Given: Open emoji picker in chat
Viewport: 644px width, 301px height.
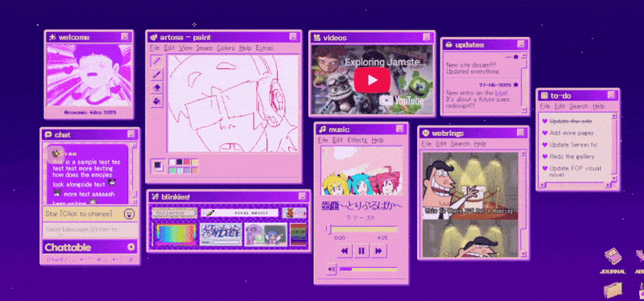Looking at the screenshot, I should tap(130, 213).
